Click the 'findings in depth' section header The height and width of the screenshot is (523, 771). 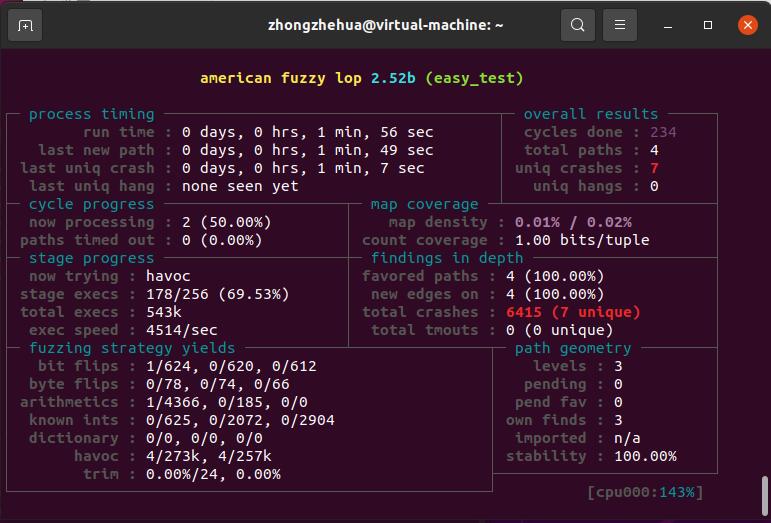447,258
